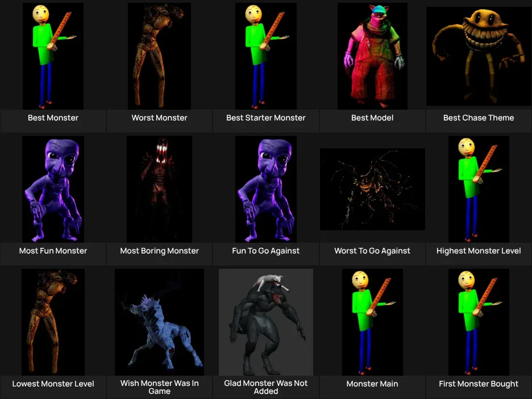Image resolution: width=532 pixels, height=399 pixels.
Task: Select the 'Highest Monster Level' caption
Action: coord(479,251)
